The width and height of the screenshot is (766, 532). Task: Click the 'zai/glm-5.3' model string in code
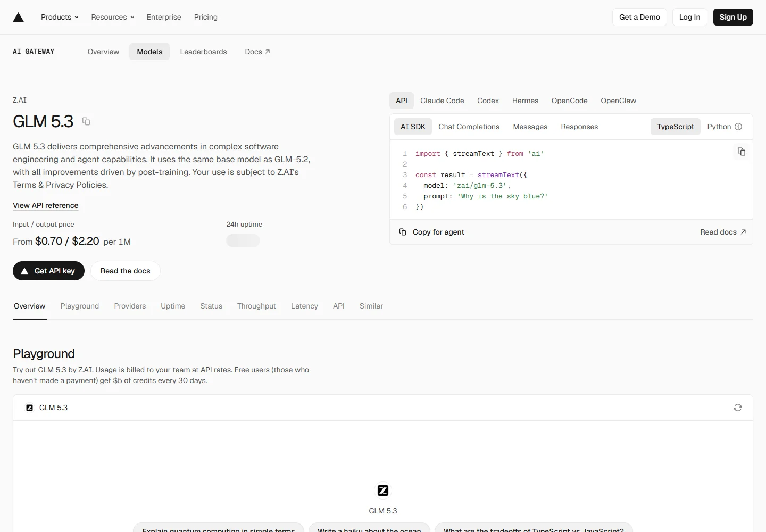[x=479, y=186]
